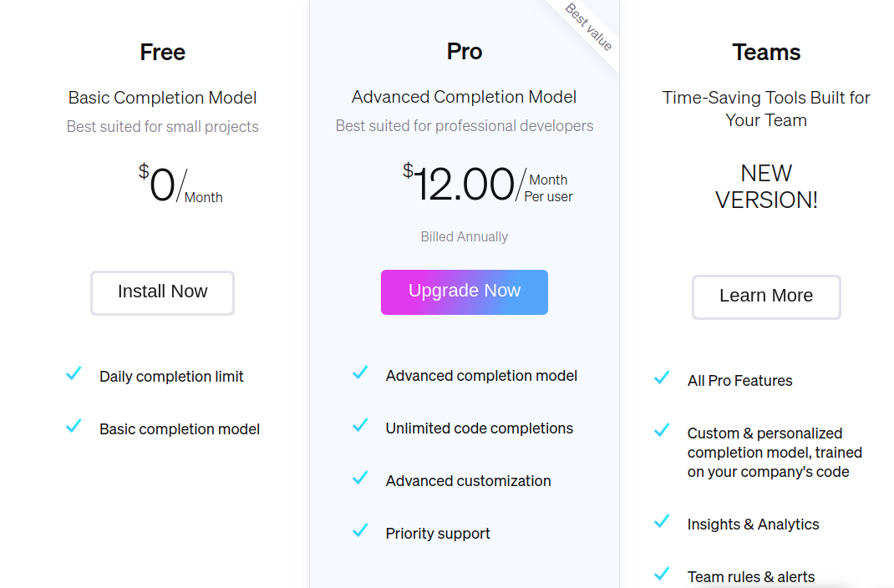The image size is (894, 588).
Task: Select the Free plan heading
Action: tap(163, 52)
